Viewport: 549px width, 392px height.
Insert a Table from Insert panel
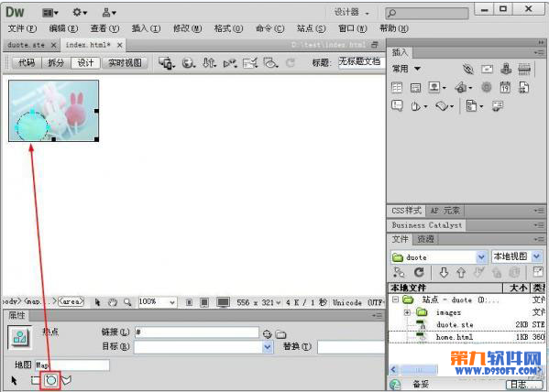pos(397,87)
